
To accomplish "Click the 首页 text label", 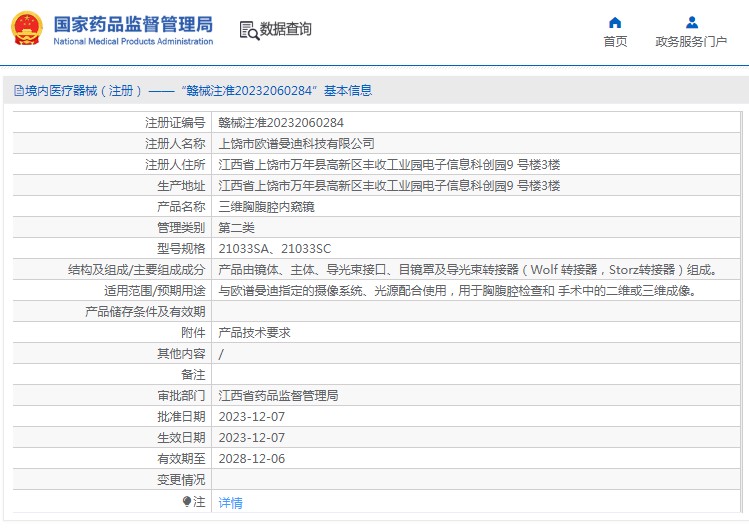I will (x=615, y=42).
